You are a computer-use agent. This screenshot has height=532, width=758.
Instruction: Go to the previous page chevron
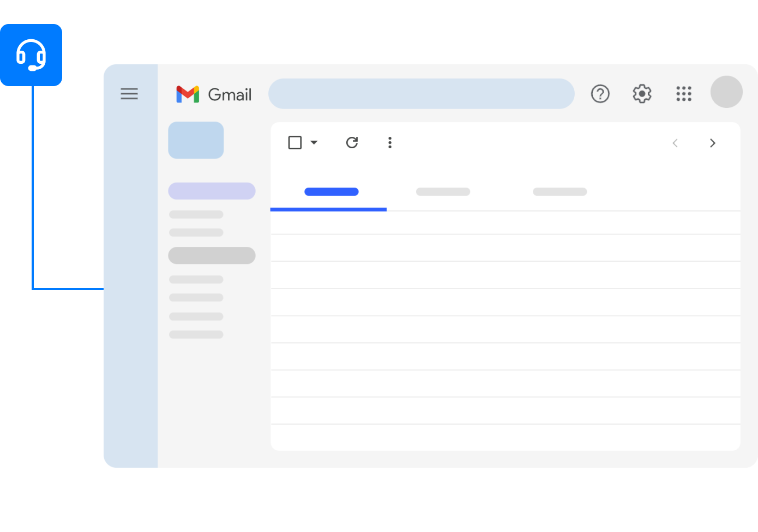click(x=675, y=143)
